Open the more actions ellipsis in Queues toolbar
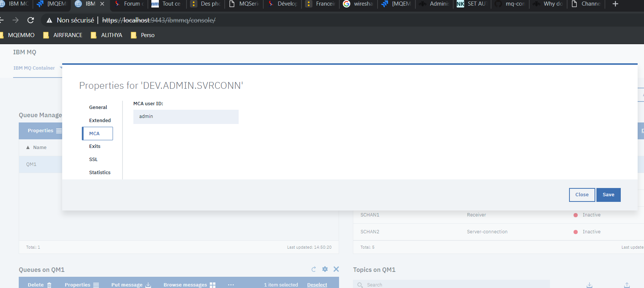The height and width of the screenshot is (288, 644). 231,285
